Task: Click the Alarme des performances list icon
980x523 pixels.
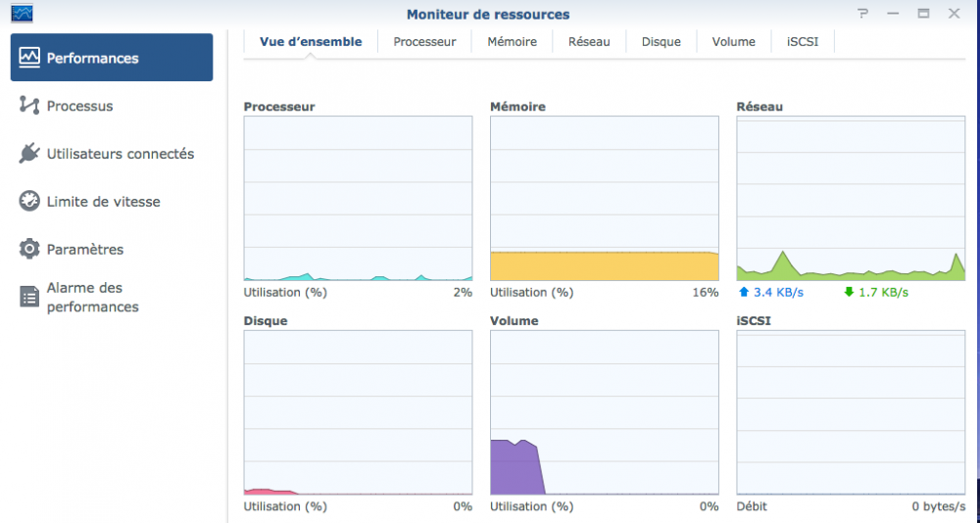Action: pos(29,298)
